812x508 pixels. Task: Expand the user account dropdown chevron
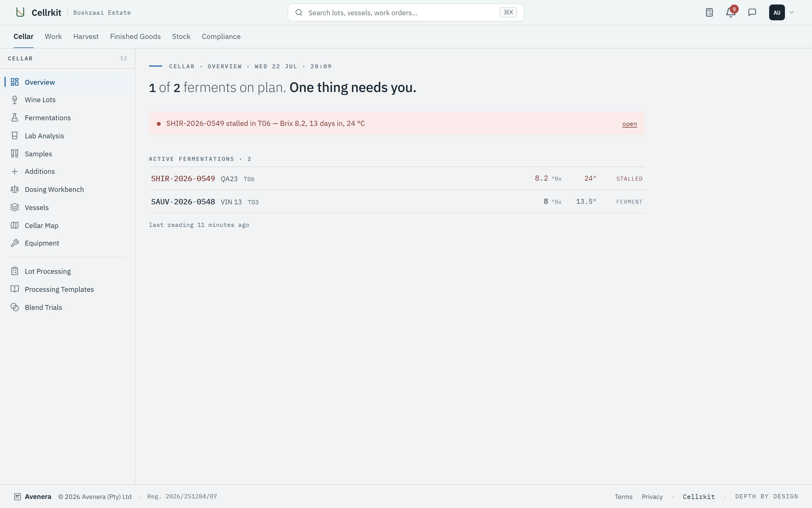pos(791,12)
